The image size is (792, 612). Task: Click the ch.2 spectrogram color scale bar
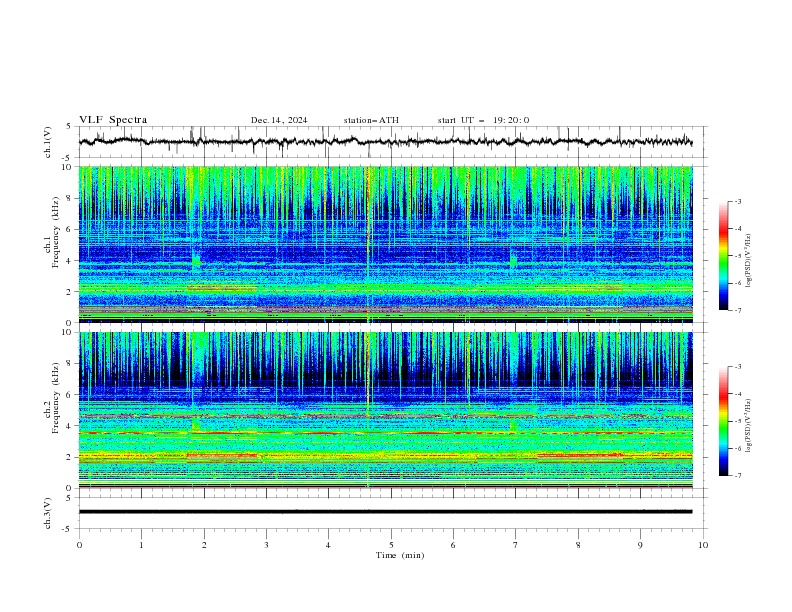point(723,421)
